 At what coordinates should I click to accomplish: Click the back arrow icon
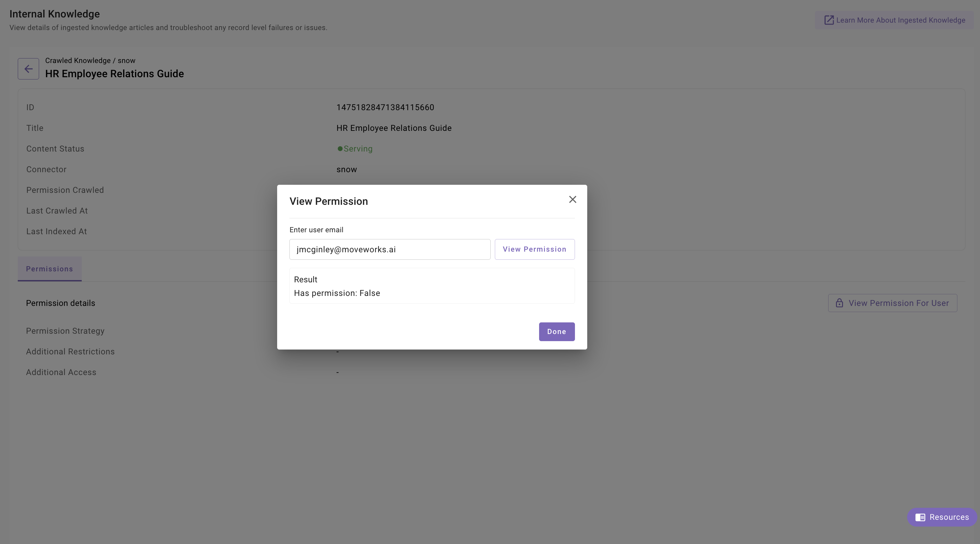[x=28, y=69]
